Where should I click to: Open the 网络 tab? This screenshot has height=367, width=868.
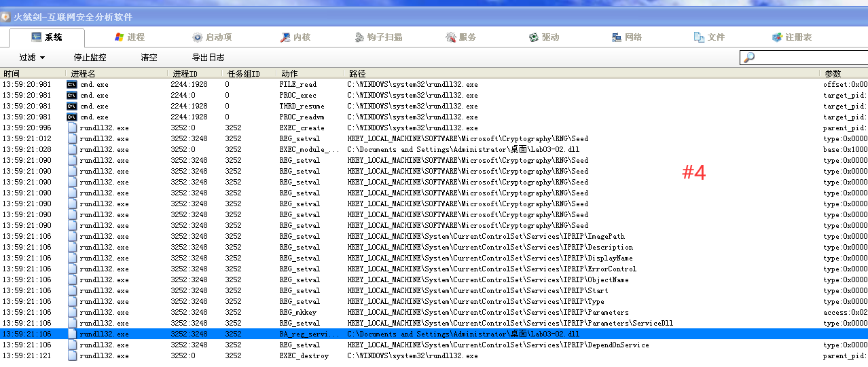pyautogui.click(x=626, y=37)
